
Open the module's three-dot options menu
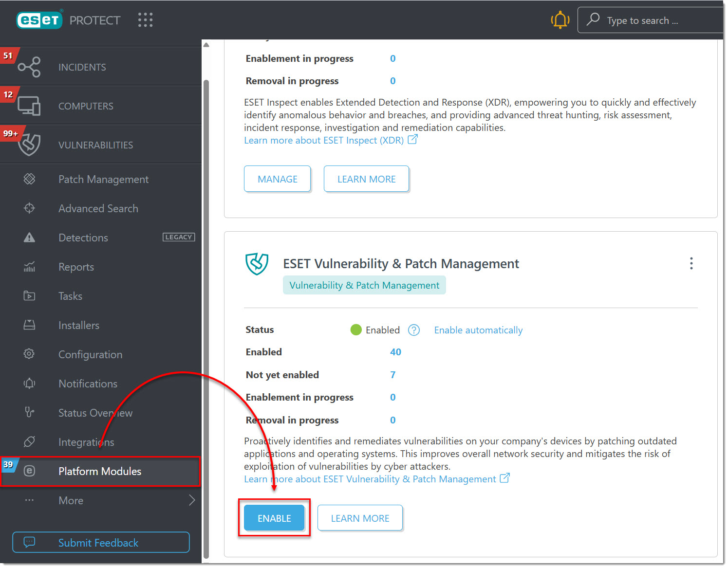click(691, 263)
